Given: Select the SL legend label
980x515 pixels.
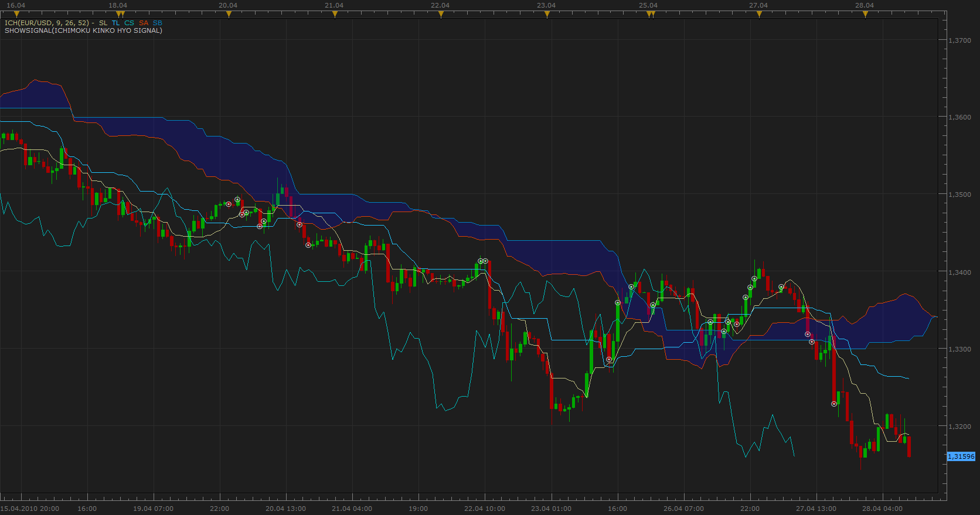Looking at the screenshot, I should coord(103,23).
